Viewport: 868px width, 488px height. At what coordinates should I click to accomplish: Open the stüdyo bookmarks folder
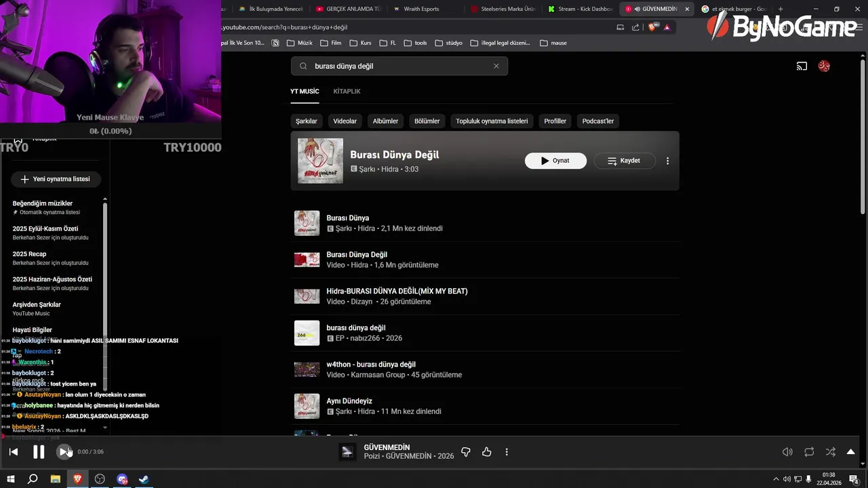(x=449, y=43)
